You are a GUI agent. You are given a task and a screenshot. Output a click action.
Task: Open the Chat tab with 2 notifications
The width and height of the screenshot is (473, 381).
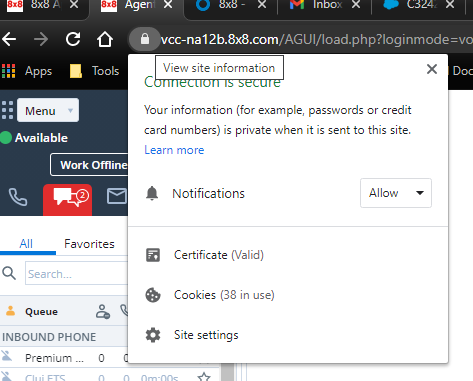click(68, 199)
